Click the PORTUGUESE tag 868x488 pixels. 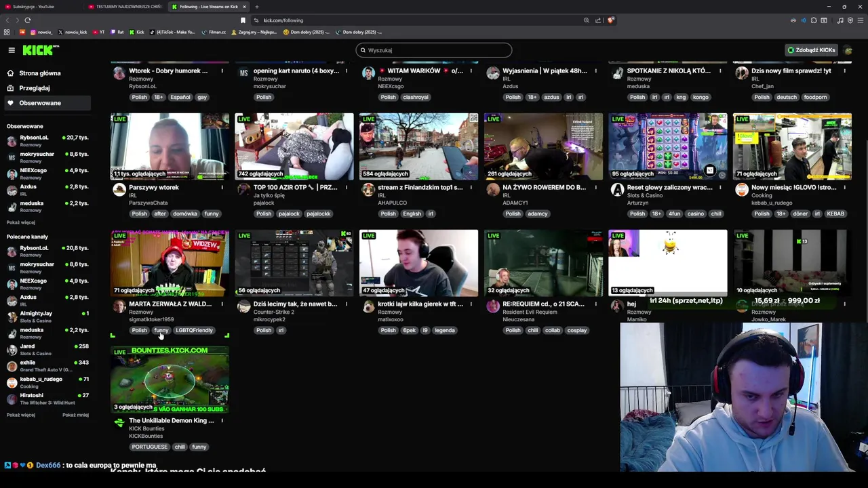click(149, 447)
